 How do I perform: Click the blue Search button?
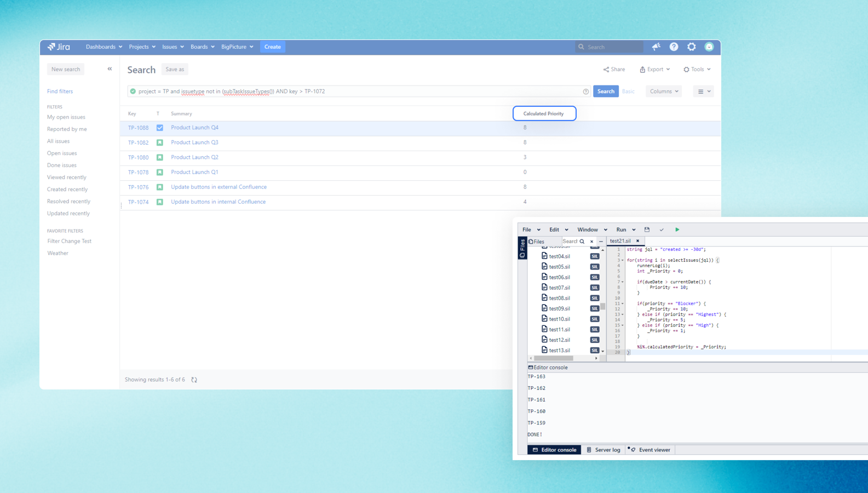tap(606, 91)
